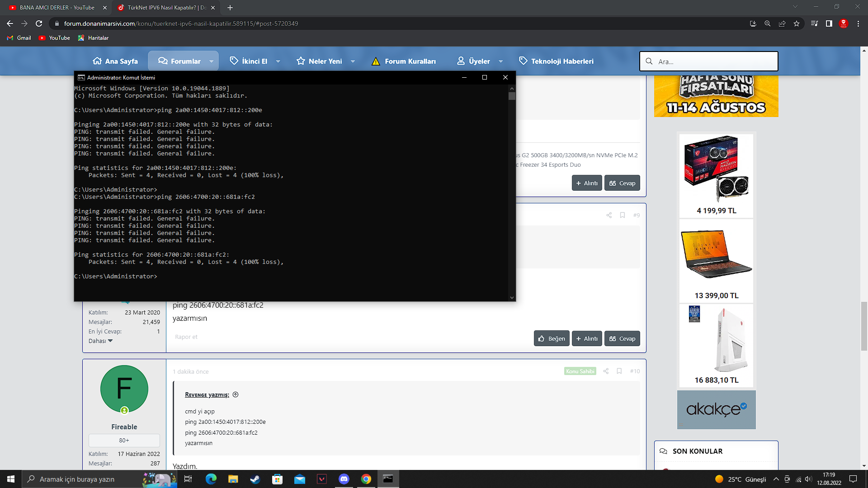The height and width of the screenshot is (488, 868).
Task: Expand Dahası in the user info
Action: pyautogui.click(x=100, y=341)
